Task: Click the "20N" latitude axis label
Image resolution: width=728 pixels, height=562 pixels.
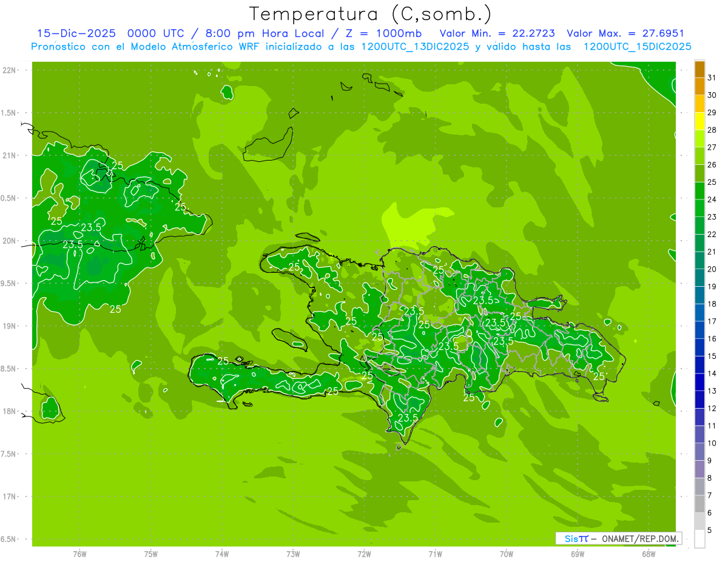Action: click(10, 241)
